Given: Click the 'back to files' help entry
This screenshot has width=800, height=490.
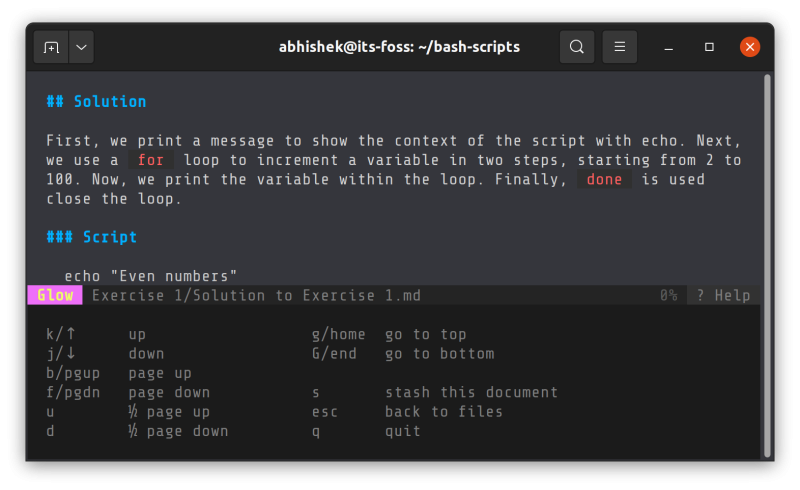Looking at the screenshot, I should tap(444, 411).
